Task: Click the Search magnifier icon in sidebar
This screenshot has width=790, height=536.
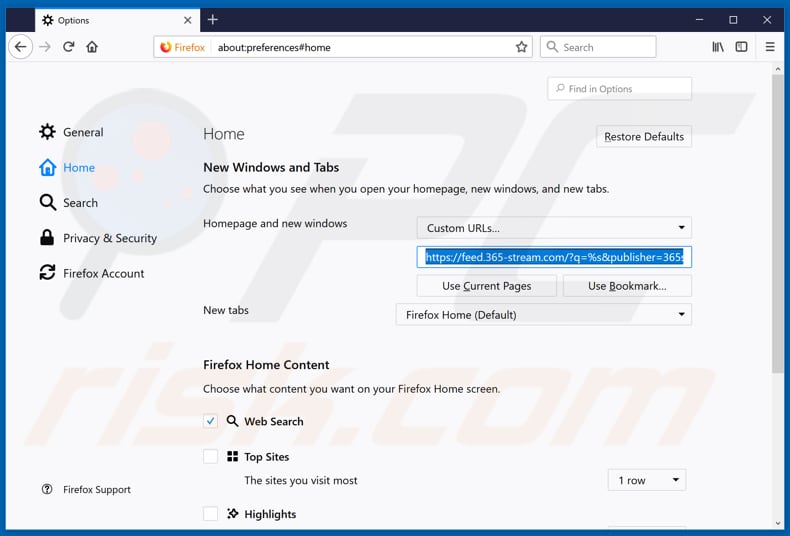Action: (x=47, y=203)
